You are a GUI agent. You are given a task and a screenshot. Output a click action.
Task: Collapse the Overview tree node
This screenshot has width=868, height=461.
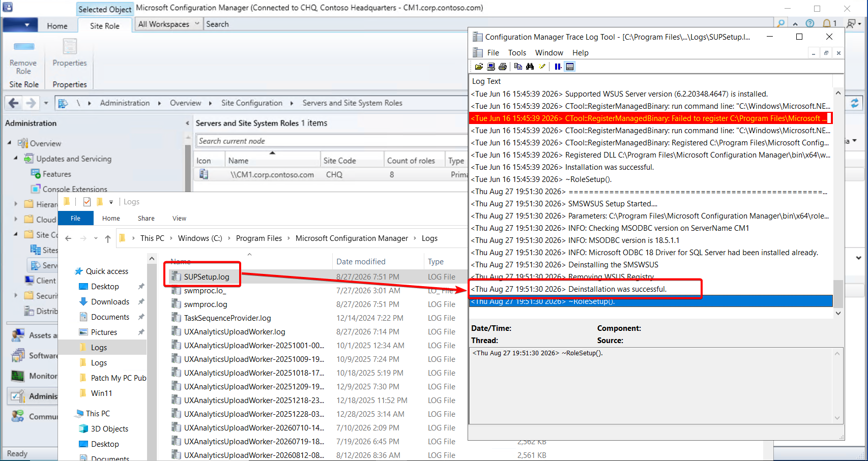click(10, 143)
